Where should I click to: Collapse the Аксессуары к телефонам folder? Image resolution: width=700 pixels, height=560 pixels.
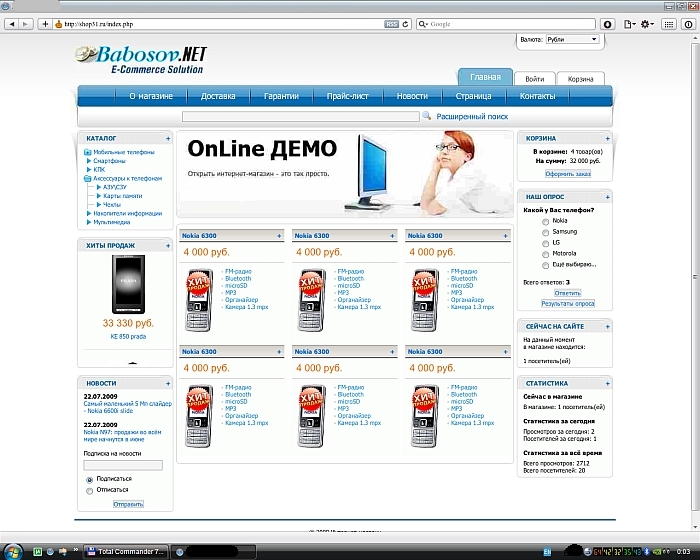tap(88, 179)
